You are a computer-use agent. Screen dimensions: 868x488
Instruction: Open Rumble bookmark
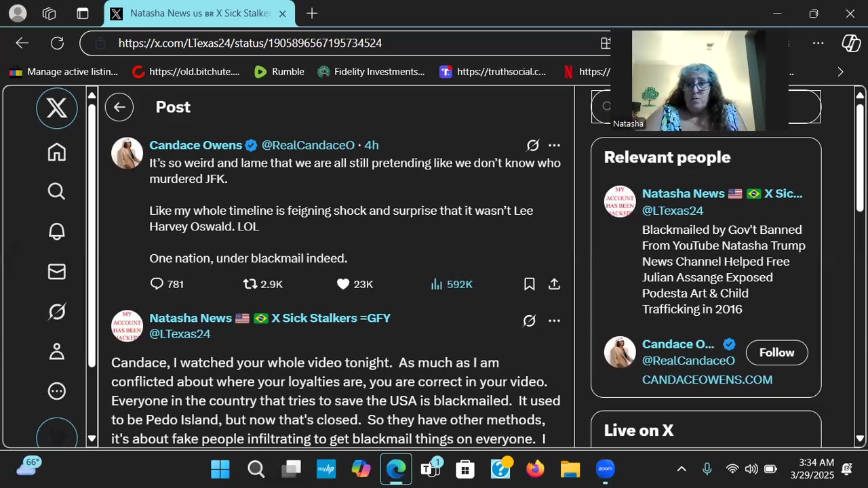click(279, 72)
